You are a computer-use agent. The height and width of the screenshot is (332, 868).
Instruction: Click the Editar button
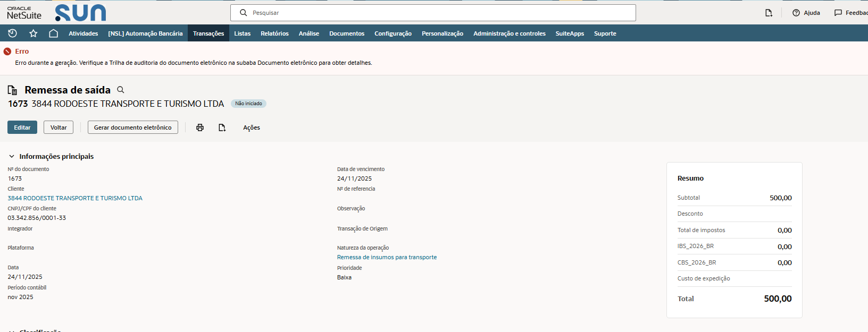click(22, 127)
